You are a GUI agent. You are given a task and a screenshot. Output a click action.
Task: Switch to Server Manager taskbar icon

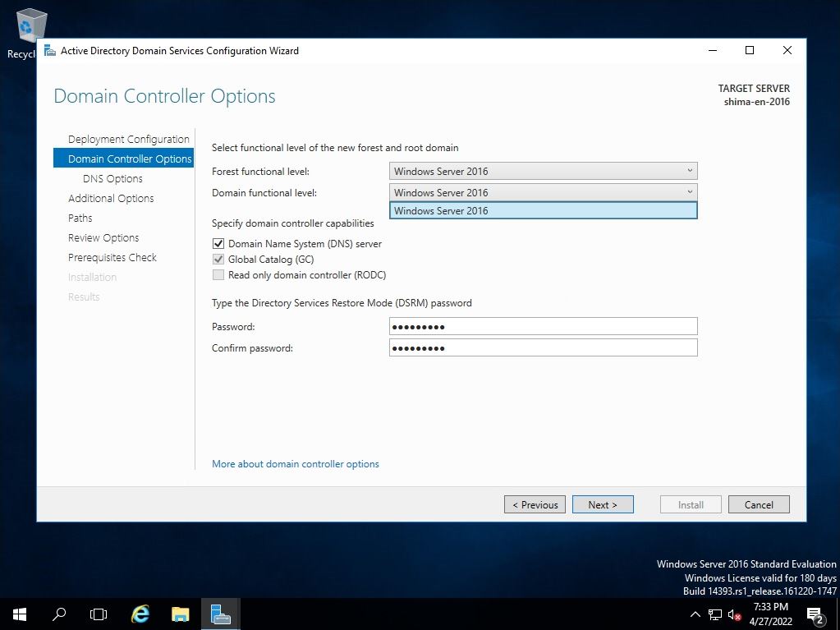(220, 614)
